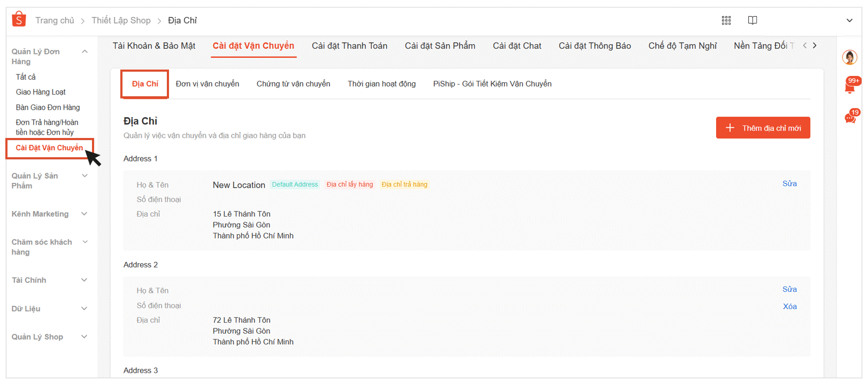Screen dimensions: 868x385
Task: Switch to Cài đặt Thanh Toán tab
Action: 349,46
